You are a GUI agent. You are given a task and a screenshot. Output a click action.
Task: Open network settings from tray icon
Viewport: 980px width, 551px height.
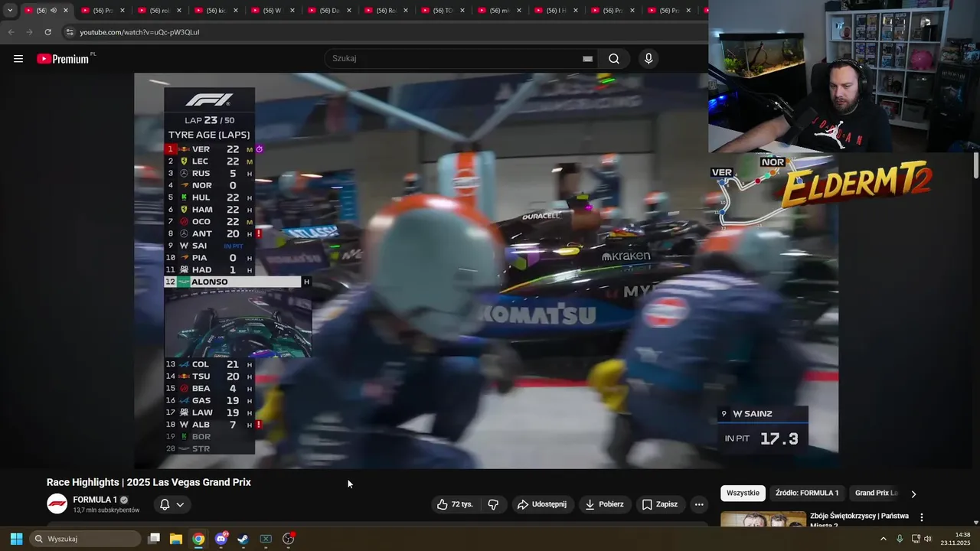916,539
